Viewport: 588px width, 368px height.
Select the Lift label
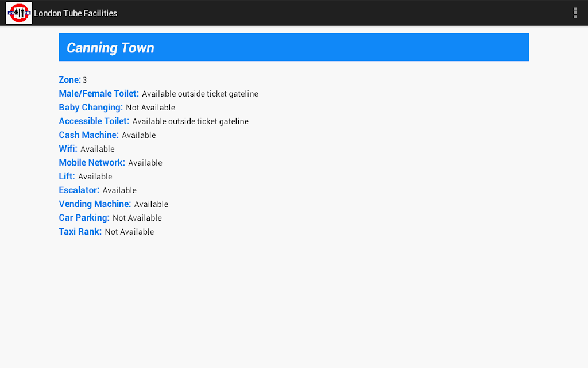click(x=67, y=176)
